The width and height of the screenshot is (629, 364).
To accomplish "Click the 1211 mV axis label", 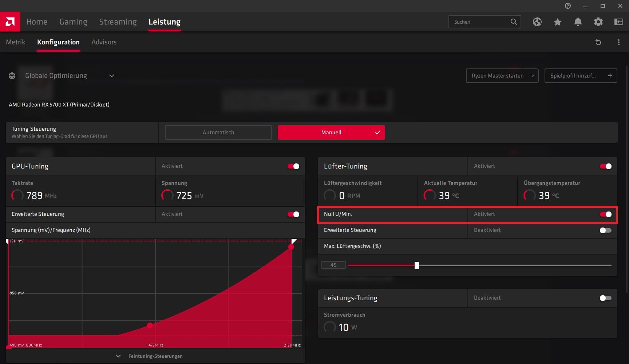I will click(x=16, y=241).
